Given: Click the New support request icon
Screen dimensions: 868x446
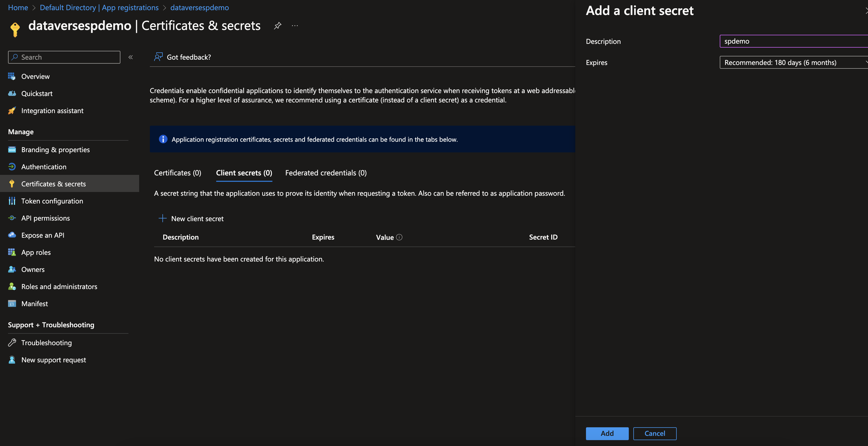Looking at the screenshot, I should tap(12, 360).
